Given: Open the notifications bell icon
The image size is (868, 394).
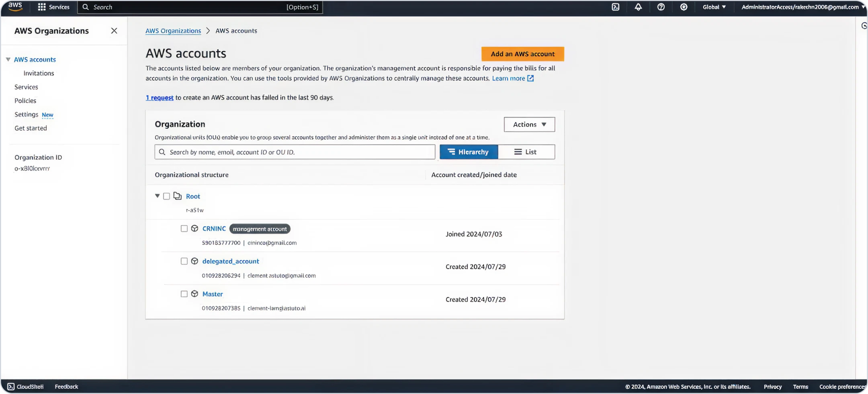Looking at the screenshot, I should pyautogui.click(x=638, y=7).
